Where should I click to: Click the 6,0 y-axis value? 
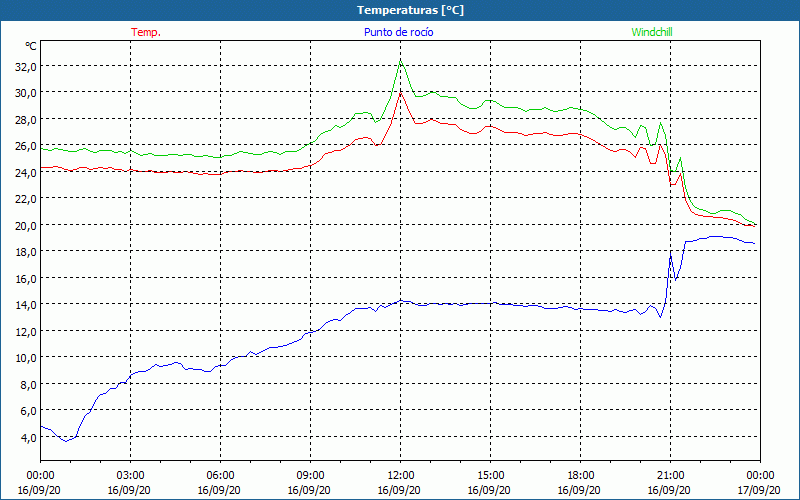(x=28, y=411)
